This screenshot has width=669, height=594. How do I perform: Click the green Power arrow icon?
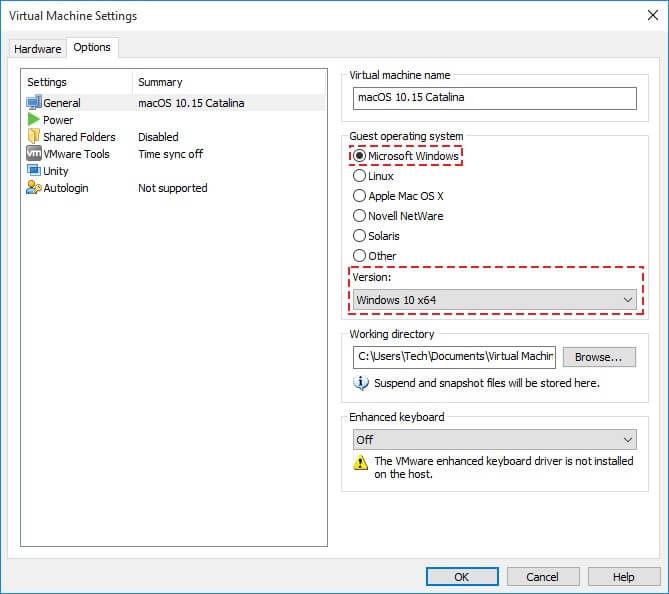point(34,119)
